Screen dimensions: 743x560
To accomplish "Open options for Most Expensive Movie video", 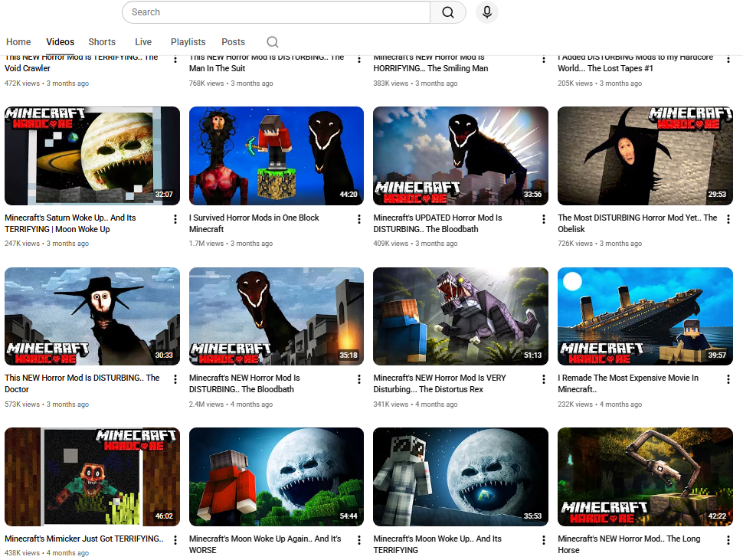I will pos(728,379).
